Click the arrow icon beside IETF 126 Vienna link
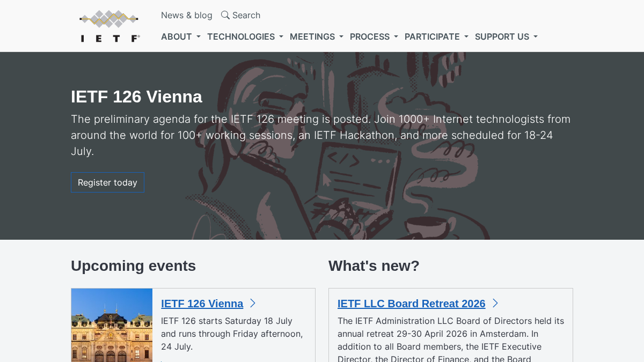Screen dimensions: 644x362 tap(253, 304)
